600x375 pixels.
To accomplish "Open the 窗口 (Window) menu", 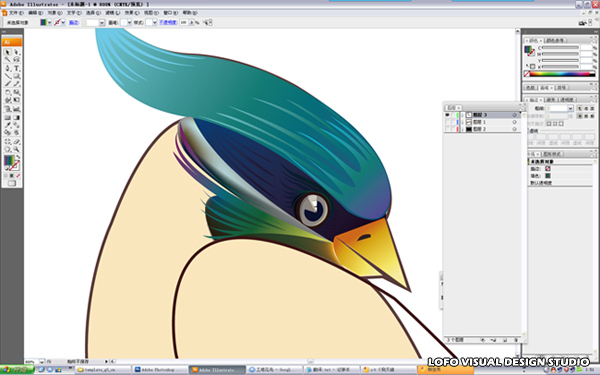I will [x=170, y=13].
